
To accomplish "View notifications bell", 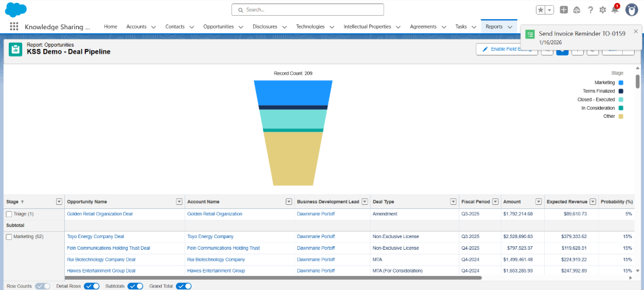I will click(x=615, y=10).
